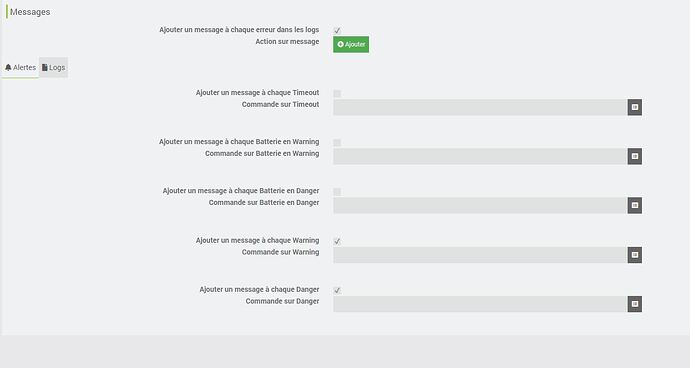Viewport: 690px width, 368px height.
Task: Click the green Ajouter button
Action: click(351, 44)
